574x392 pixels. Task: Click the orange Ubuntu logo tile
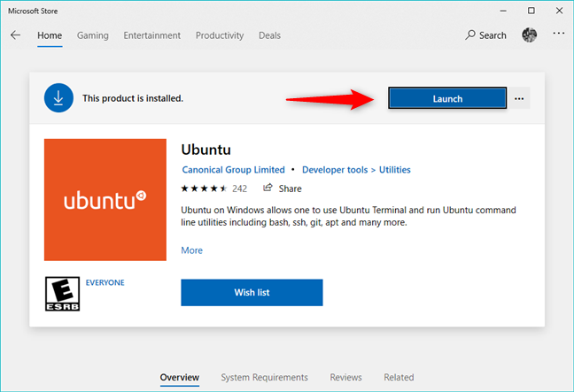click(105, 200)
